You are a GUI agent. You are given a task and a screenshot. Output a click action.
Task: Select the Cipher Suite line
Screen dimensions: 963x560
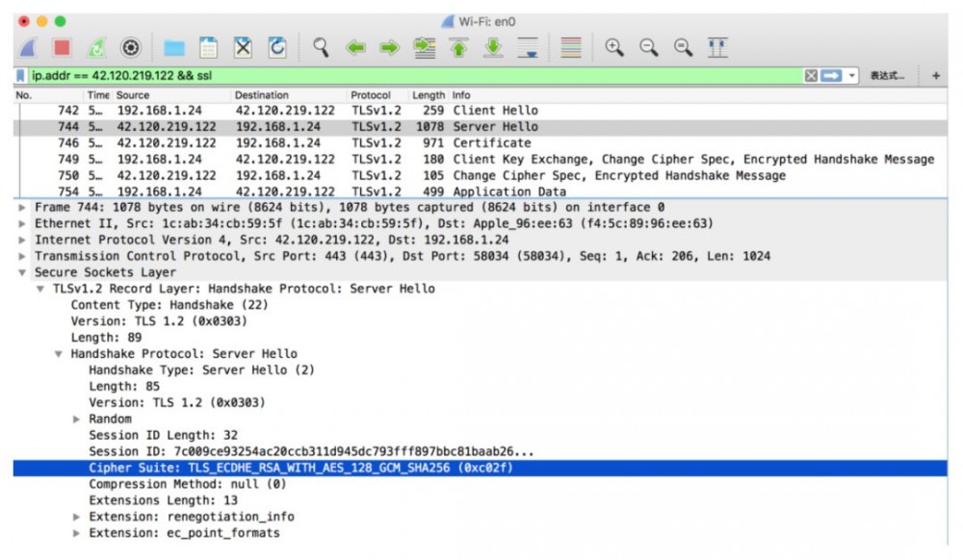(481, 468)
